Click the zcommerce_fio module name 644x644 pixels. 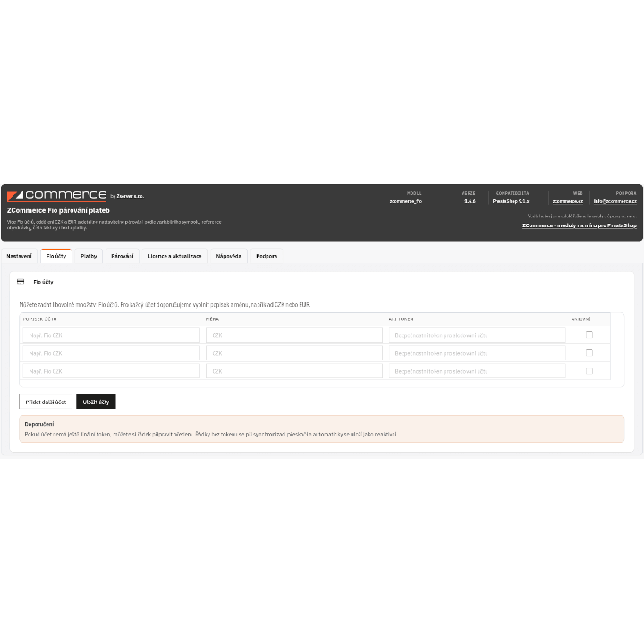point(406,201)
